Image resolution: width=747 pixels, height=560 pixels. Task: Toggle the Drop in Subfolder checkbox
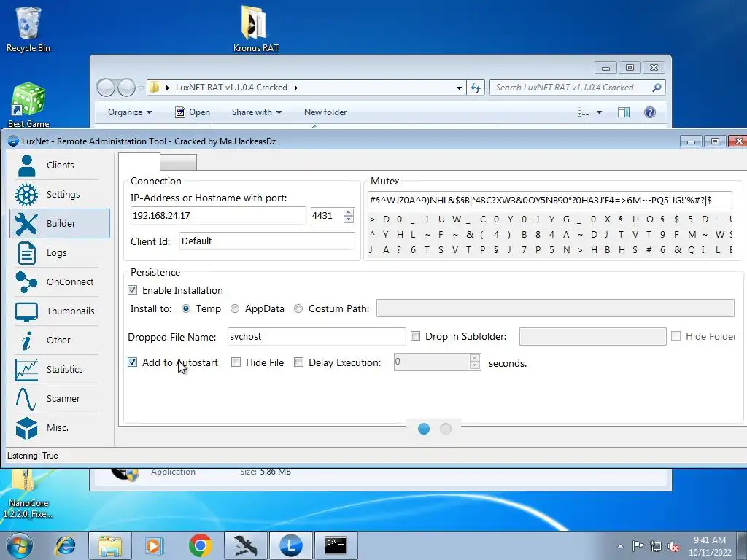pyautogui.click(x=415, y=336)
